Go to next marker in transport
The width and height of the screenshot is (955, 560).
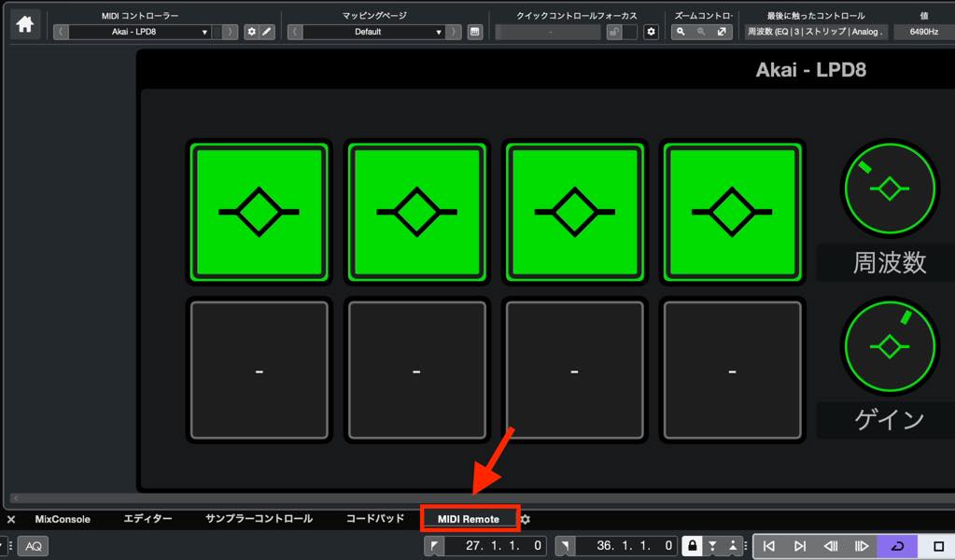coord(800,546)
